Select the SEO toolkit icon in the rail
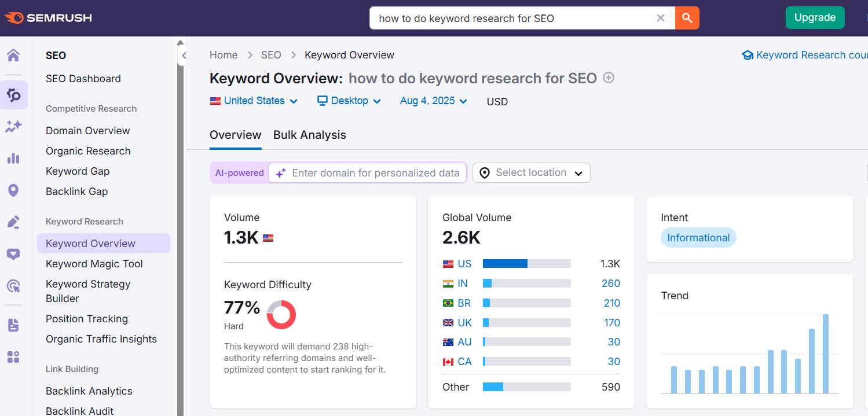 click(13, 95)
